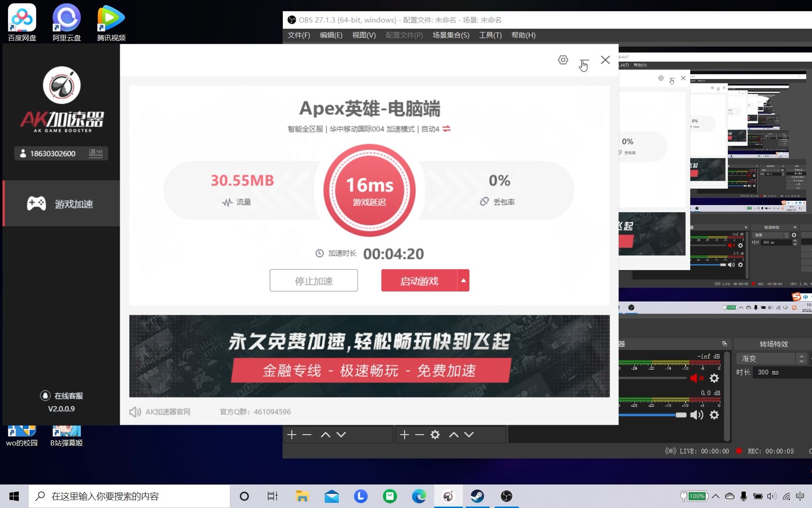Viewport: 812px width, 508px height.
Task: Remove the source with the OBS sources minus button
Action: tap(420, 435)
